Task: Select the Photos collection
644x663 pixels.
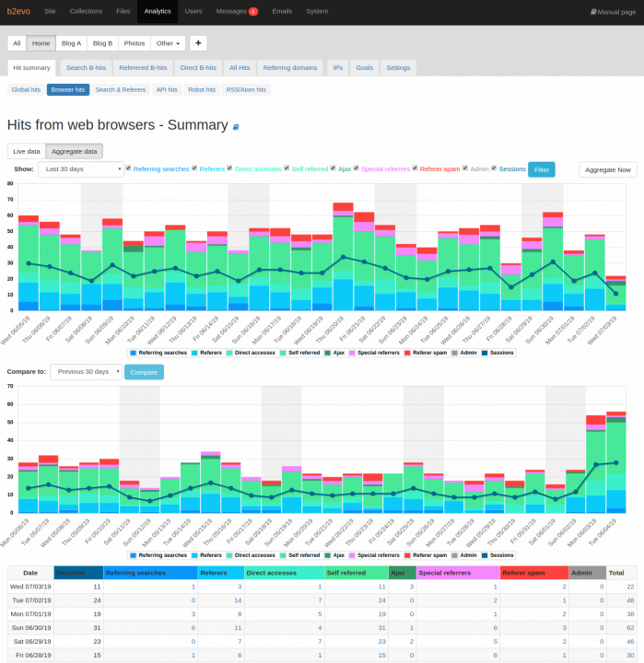Action: click(x=135, y=43)
